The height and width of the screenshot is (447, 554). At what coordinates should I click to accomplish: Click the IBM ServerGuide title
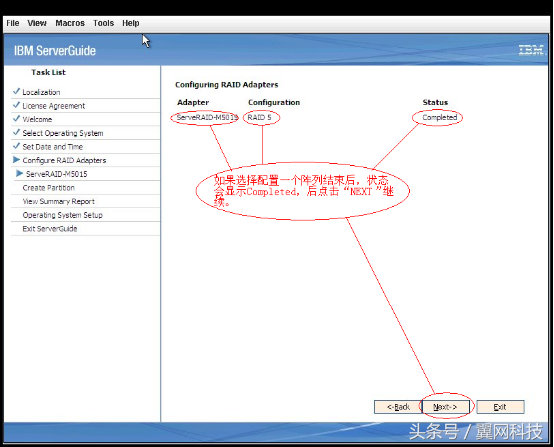point(55,51)
